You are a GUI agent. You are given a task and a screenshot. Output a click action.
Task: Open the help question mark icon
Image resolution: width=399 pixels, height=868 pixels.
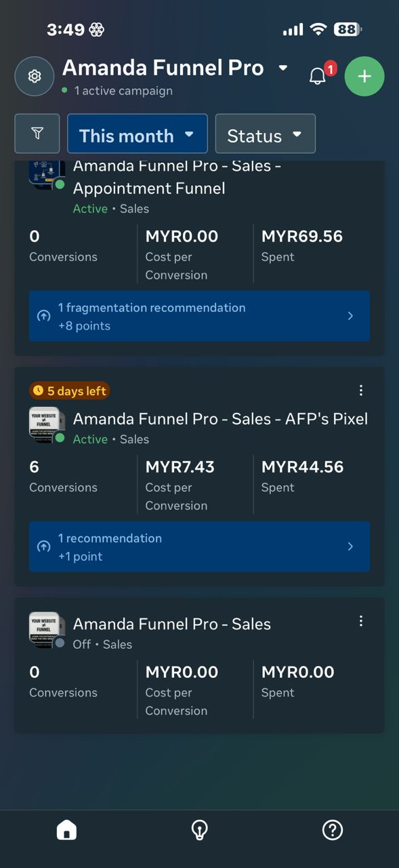[333, 829]
